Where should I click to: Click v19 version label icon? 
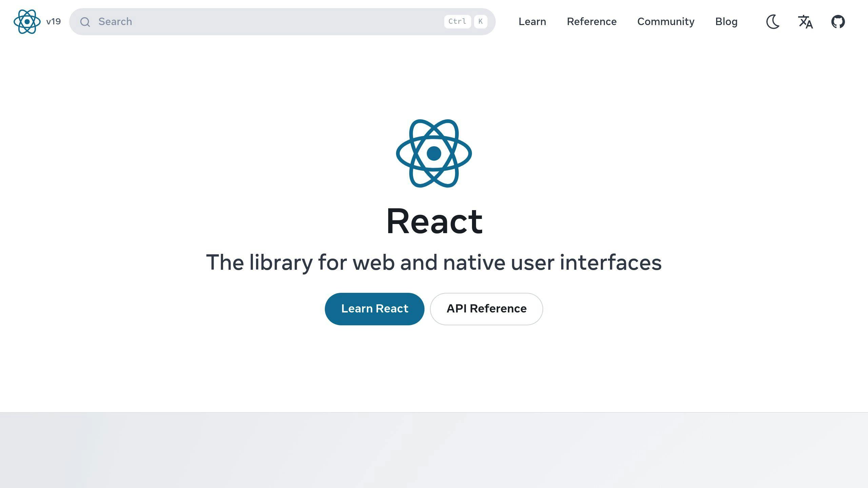[x=53, y=21]
